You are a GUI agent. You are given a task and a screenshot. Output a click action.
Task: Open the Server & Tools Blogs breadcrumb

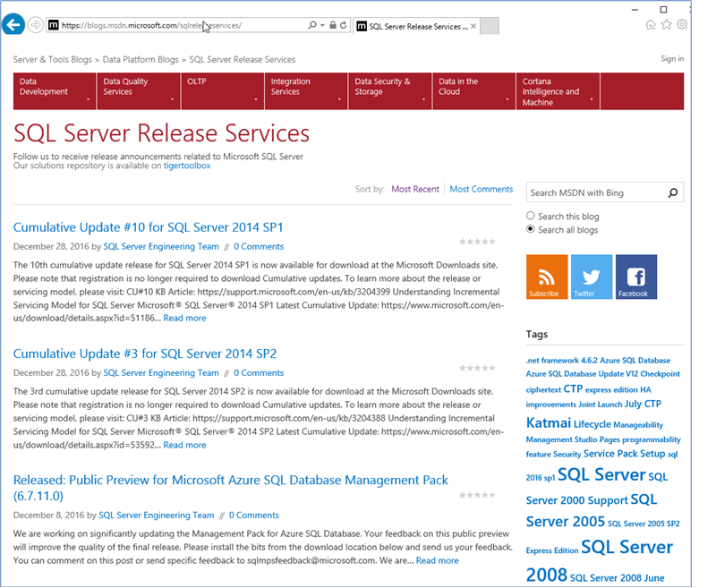[x=53, y=59]
